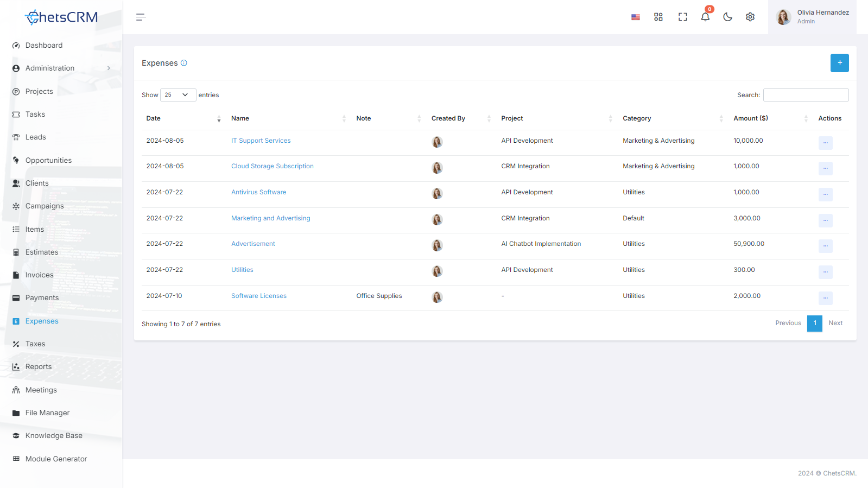Open actions menu for Utilities expense row
Viewport: 868px width, 488px height.
[825, 272]
